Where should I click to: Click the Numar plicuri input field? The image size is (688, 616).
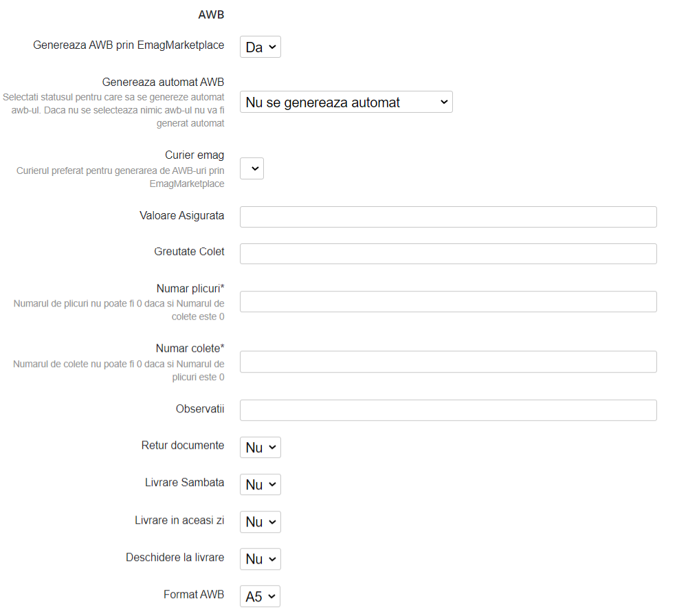pos(447,301)
